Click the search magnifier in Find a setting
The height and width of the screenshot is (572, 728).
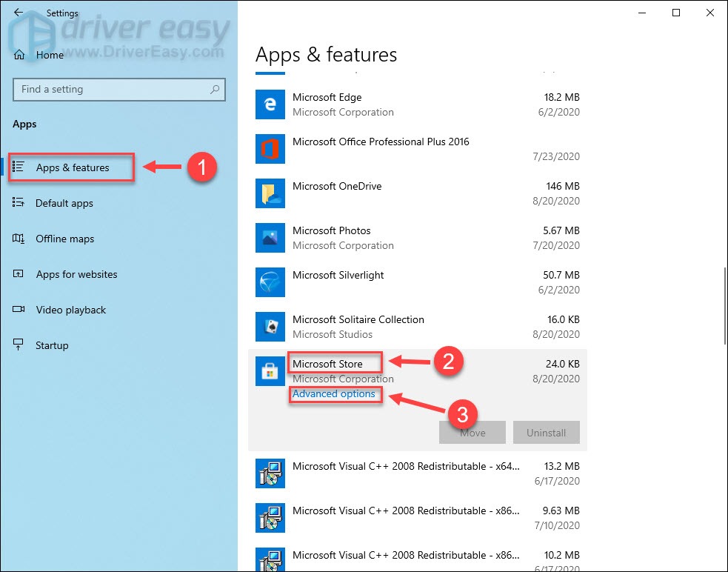point(215,89)
